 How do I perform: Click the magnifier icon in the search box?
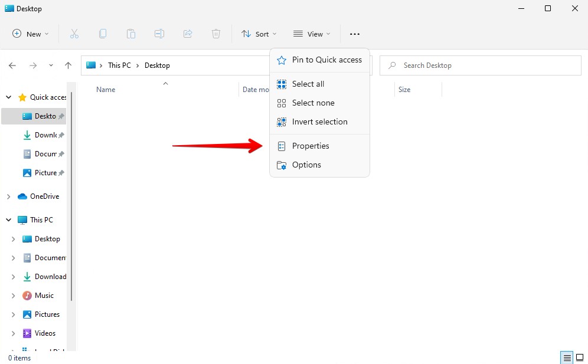pyautogui.click(x=392, y=65)
